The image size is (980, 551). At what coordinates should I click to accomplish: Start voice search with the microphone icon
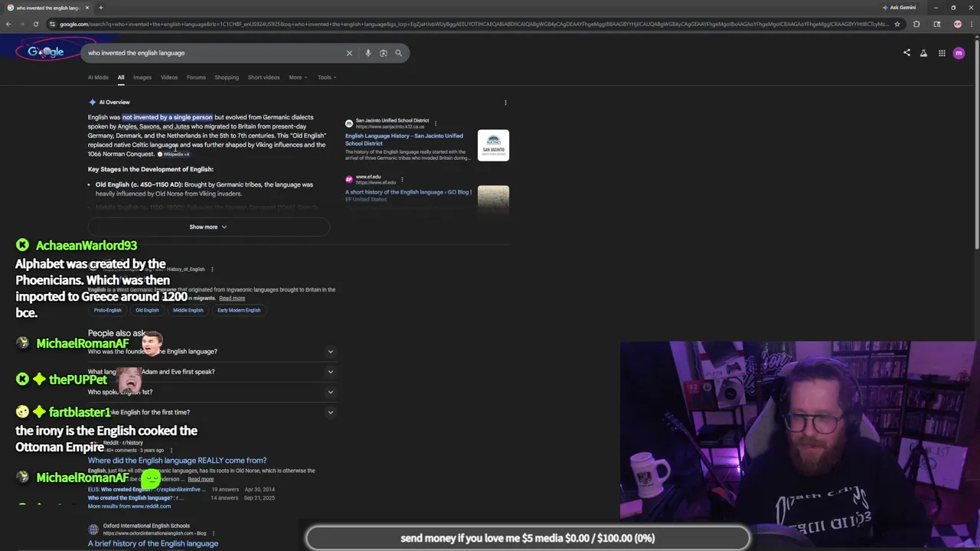click(368, 53)
